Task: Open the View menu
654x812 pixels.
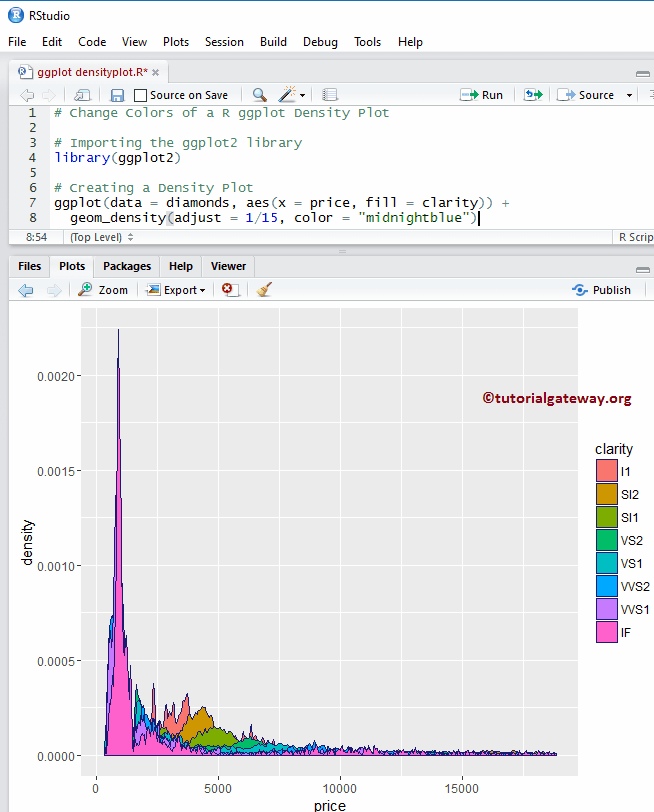Action: [135, 42]
